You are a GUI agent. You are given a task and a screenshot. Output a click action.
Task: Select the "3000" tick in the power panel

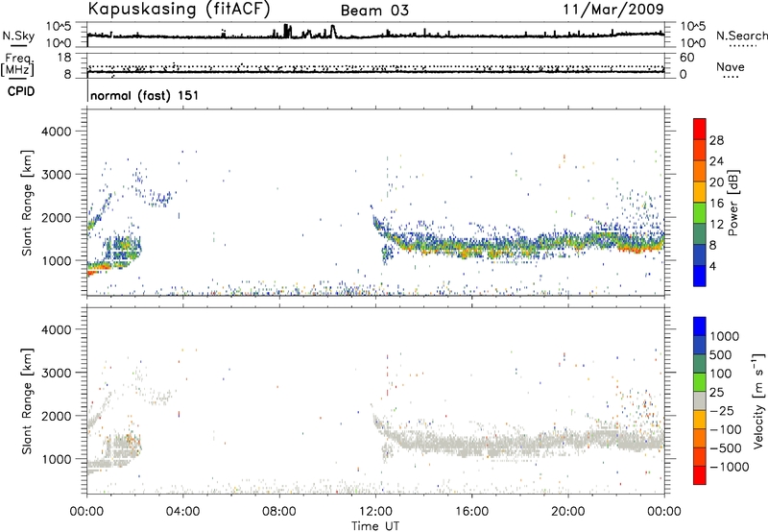[x=56, y=175]
